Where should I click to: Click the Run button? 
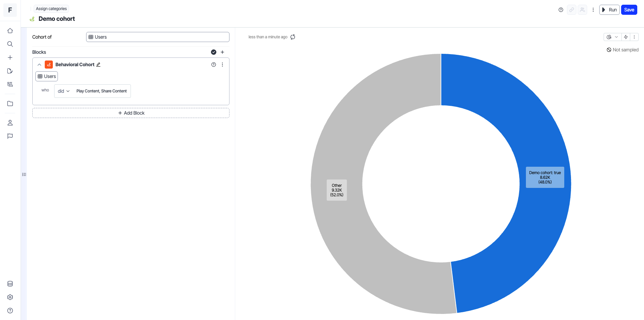[x=609, y=10]
